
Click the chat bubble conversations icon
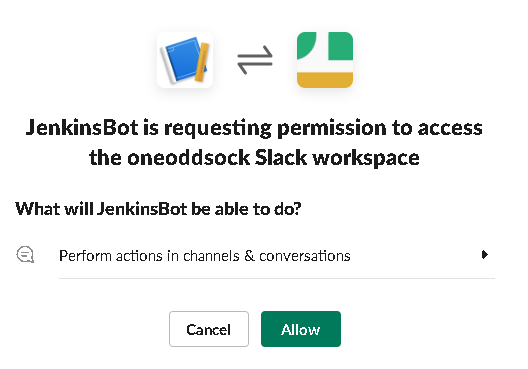click(x=25, y=255)
